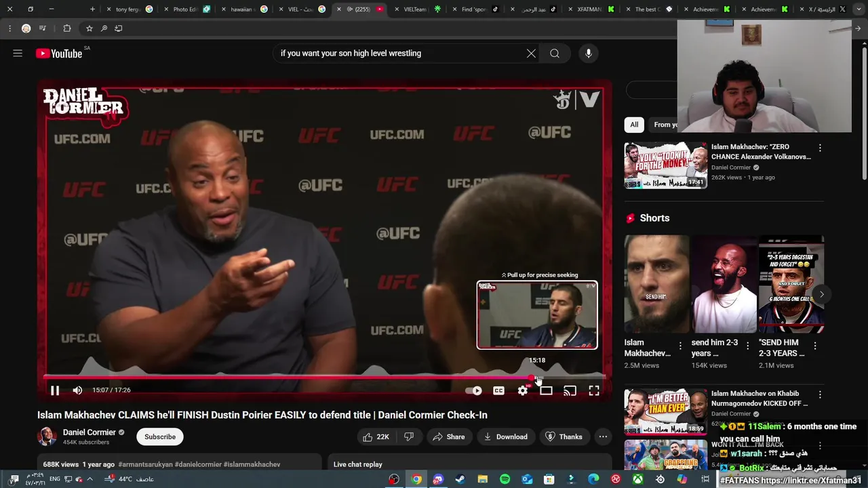Open Spotify from the taskbar
This screenshot has height=488, width=868.
click(x=505, y=479)
